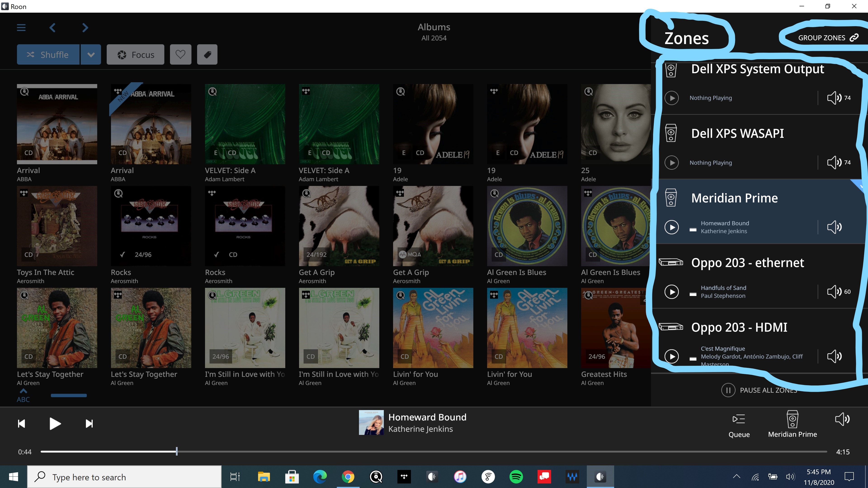Launch Spotify from taskbar
Screen dimensions: 868x488
click(516, 477)
